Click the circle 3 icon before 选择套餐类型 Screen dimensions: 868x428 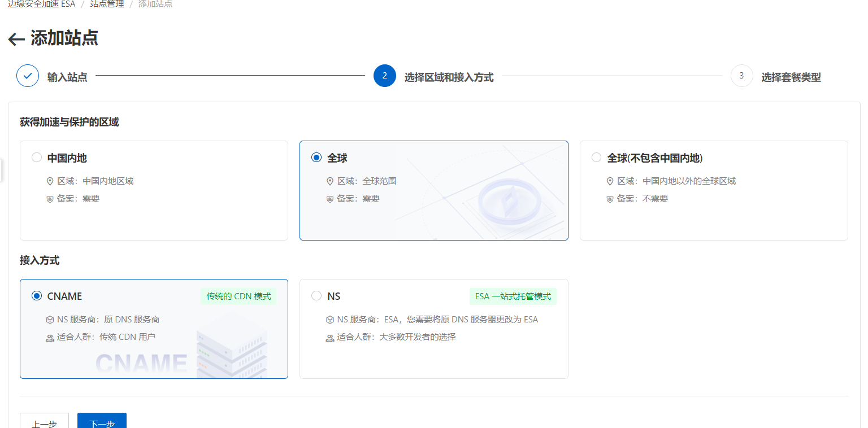coord(741,75)
